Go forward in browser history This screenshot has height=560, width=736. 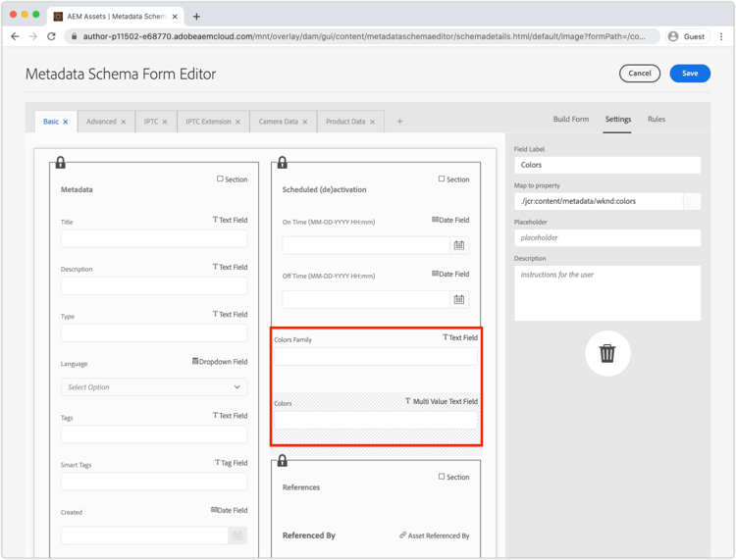pos(32,36)
